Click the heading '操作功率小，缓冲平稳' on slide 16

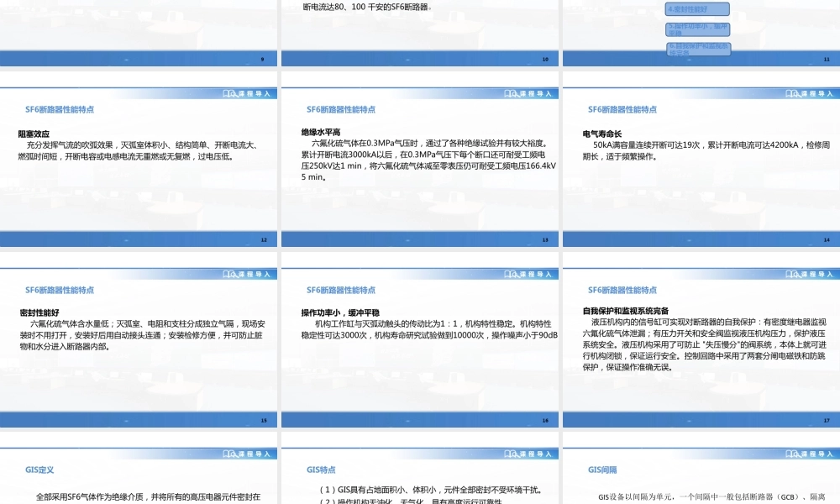pyautogui.click(x=341, y=312)
